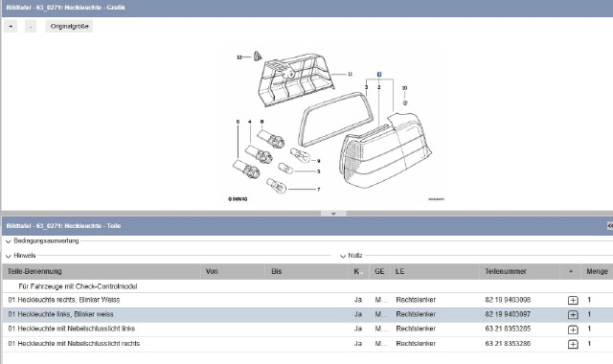Reset diagram to Originalgröße
The height and width of the screenshot is (364, 613).
tap(69, 26)
